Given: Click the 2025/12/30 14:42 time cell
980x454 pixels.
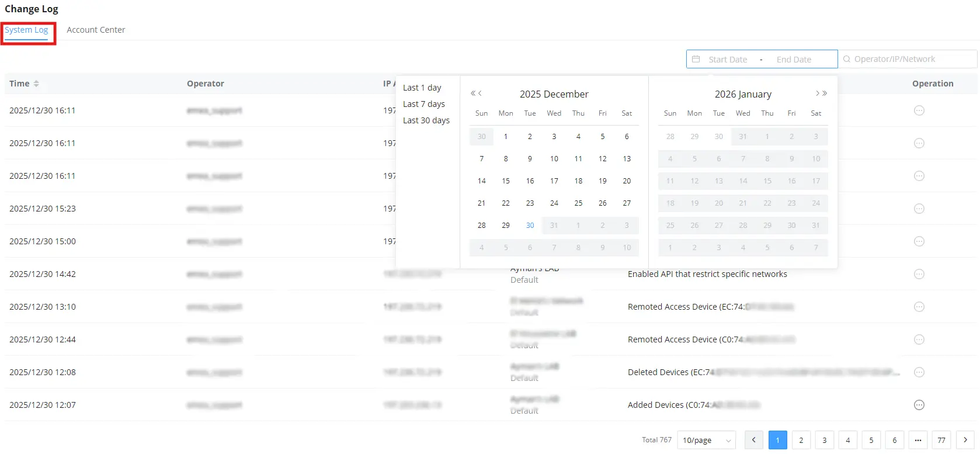Looking at the screenshot, I should point(43,274).
